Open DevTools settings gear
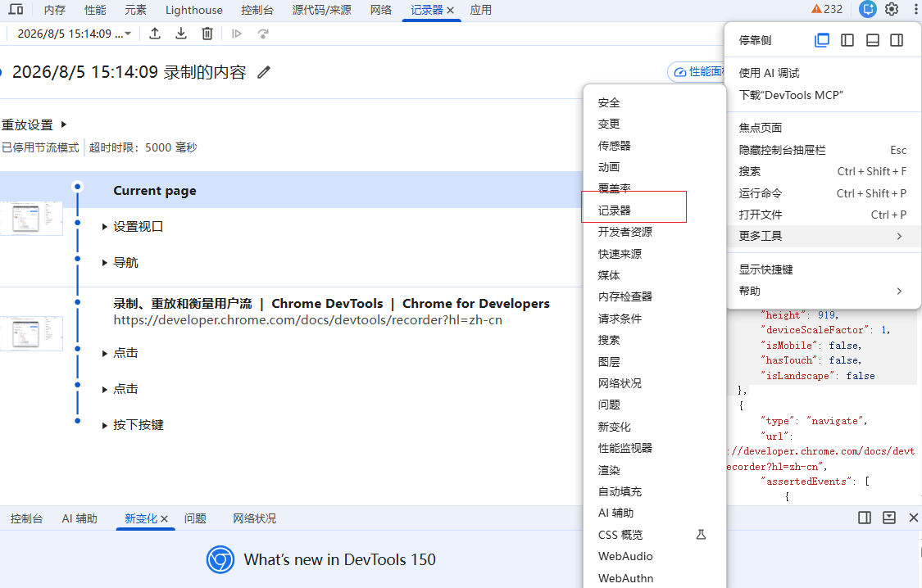 pos(892,9)
